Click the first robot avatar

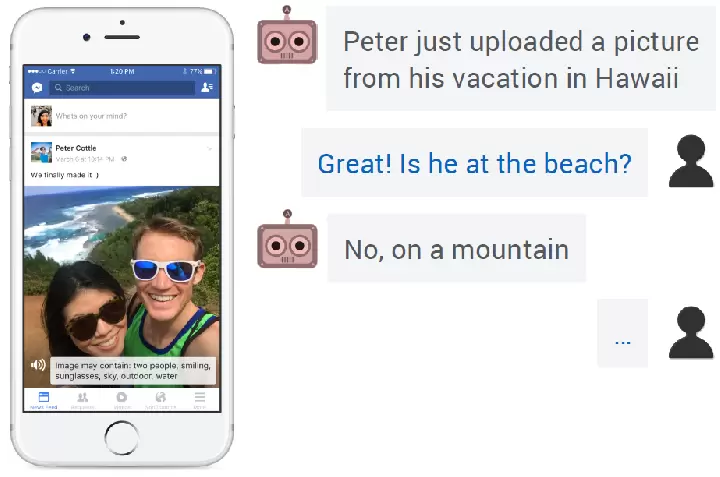[287, 40]
